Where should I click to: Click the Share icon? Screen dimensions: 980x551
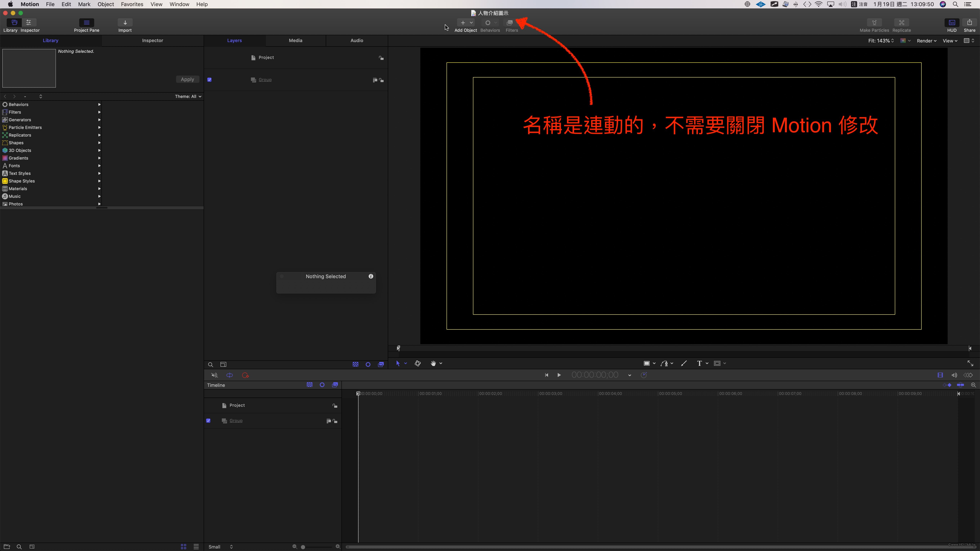[x=969, y=23]
